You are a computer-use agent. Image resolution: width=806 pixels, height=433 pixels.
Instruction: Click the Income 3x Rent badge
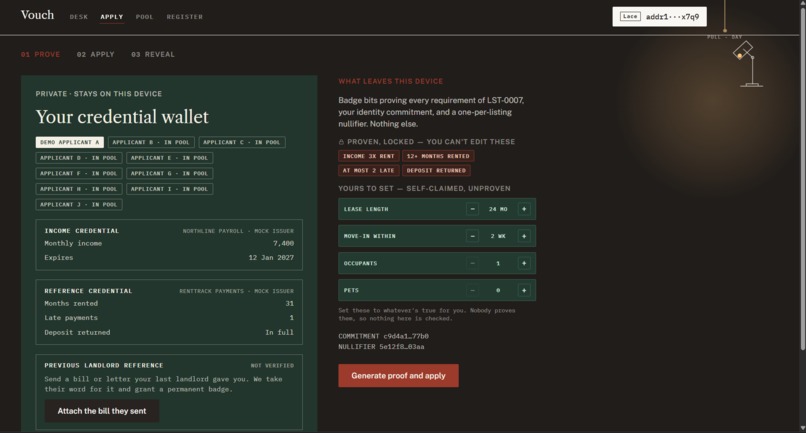pos(369,156)
